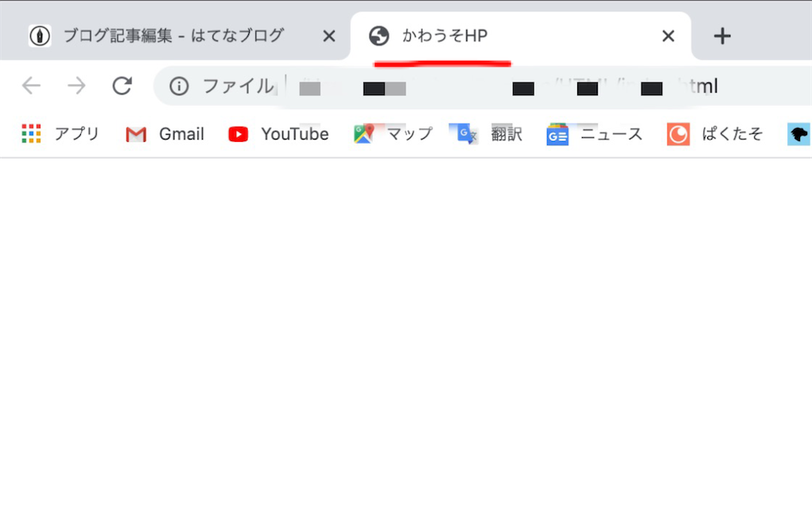Close the ブログ記事編集 tab
Screen dimensions: 812x519
[328, 35]
